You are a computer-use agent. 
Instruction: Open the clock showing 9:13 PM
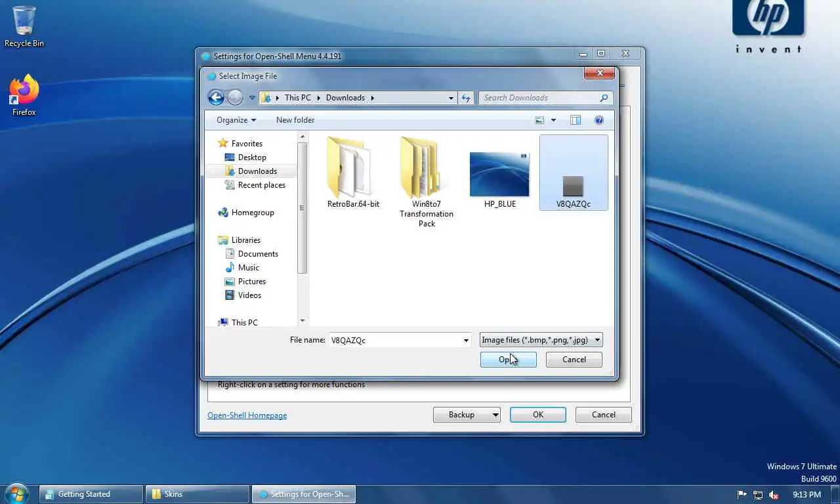807,495
